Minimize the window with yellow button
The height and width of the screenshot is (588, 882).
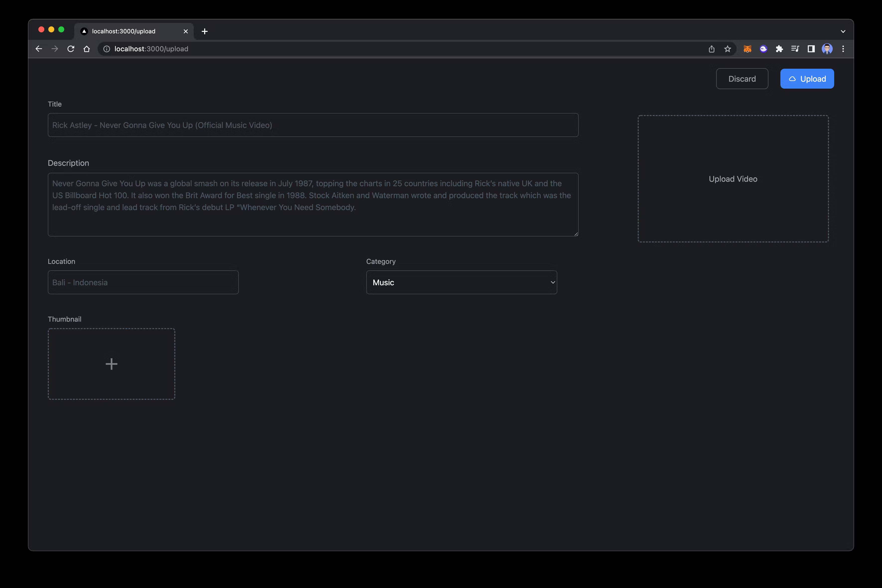tap(51, 30)
